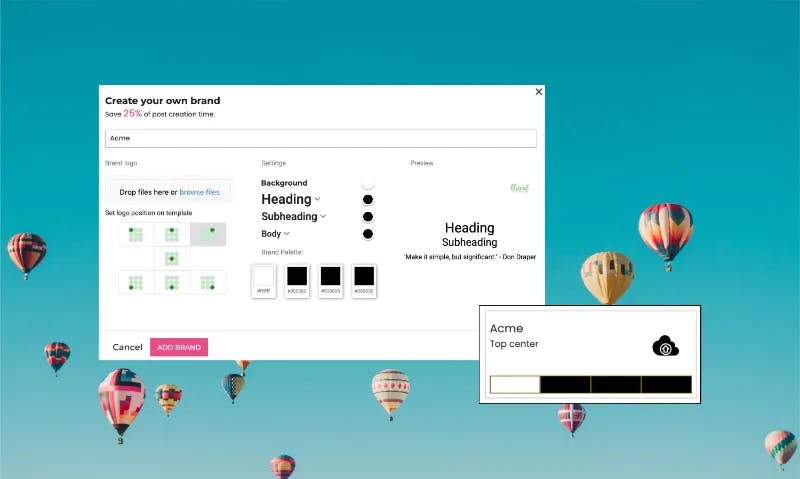Open the Heading color picker circle

[367, 199]
